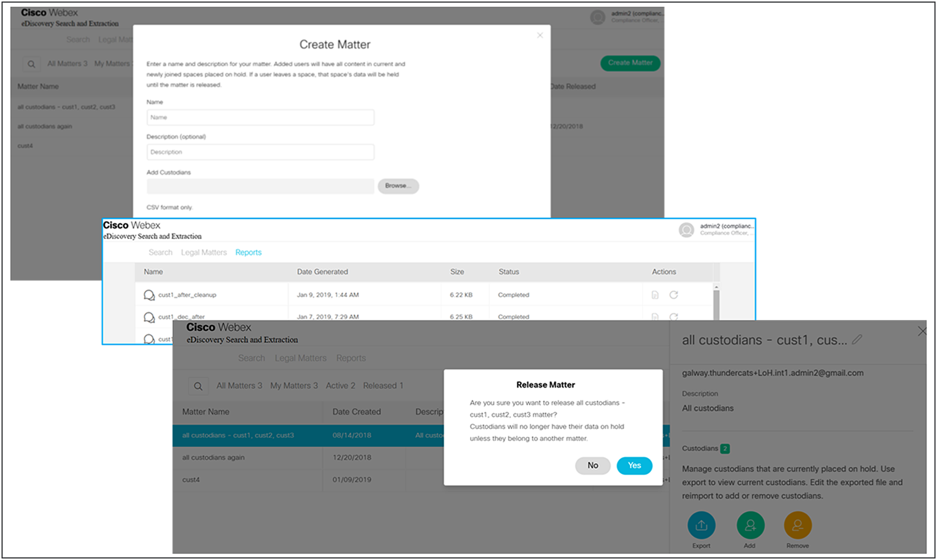The image size is (937, 560).
Task: Click the pencil edit icon beside matter title
Action: 857,340
